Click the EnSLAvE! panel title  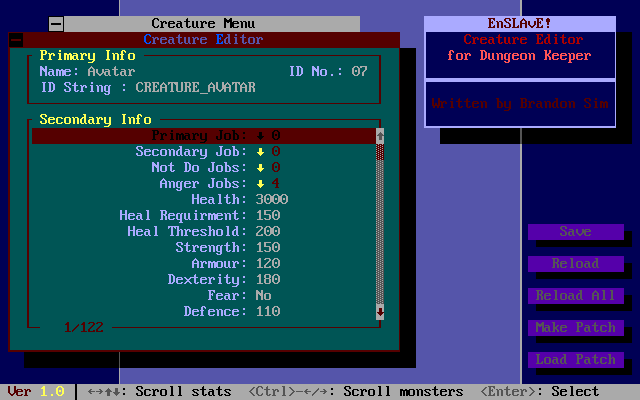[x=519, y=24]
